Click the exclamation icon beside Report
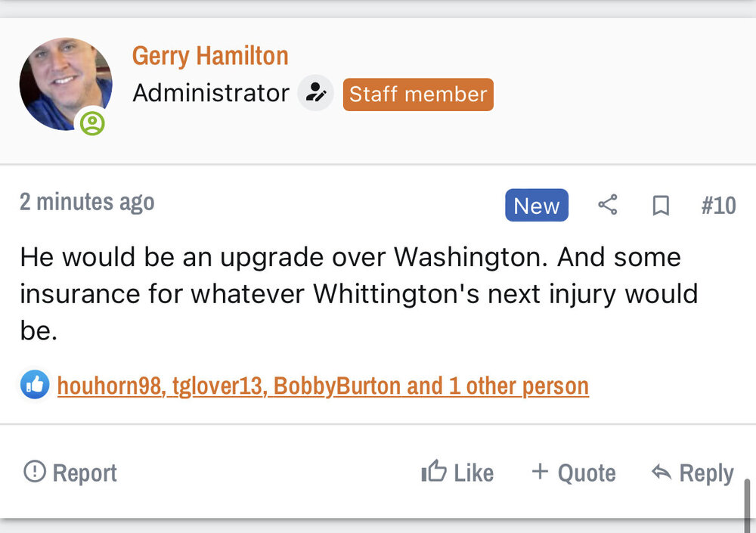Screen dimensions: 756x533 [x=34, y=472]
